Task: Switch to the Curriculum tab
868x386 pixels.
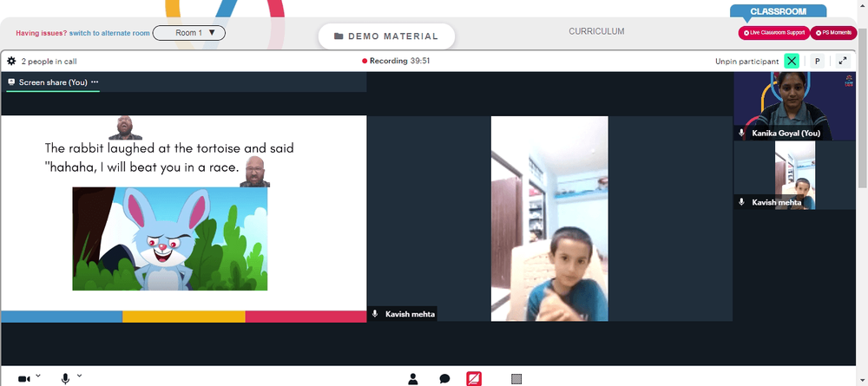Action: 596,31
